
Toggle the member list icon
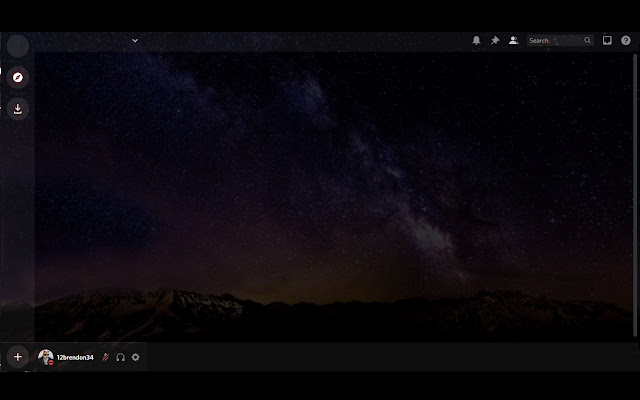click(x=513, y=40)
